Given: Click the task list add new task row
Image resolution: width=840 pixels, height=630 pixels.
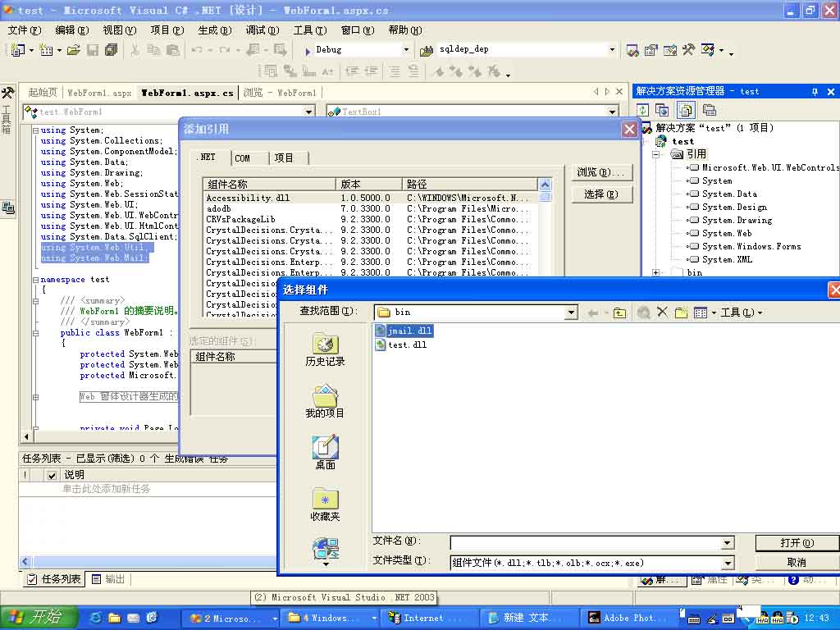Looking at the screenshot, I should [148, 489].
